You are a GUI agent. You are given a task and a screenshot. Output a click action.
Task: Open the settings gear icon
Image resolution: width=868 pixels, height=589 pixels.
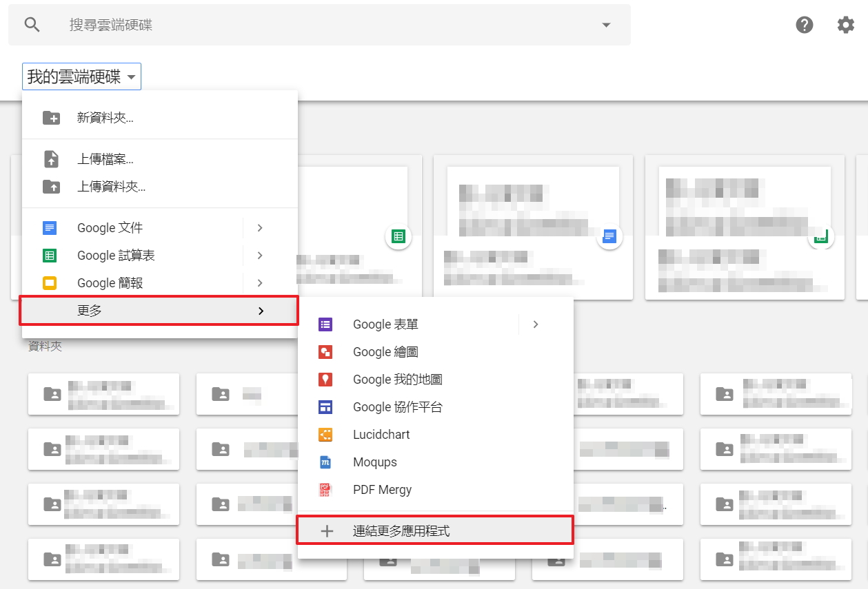tap(846, 25)
